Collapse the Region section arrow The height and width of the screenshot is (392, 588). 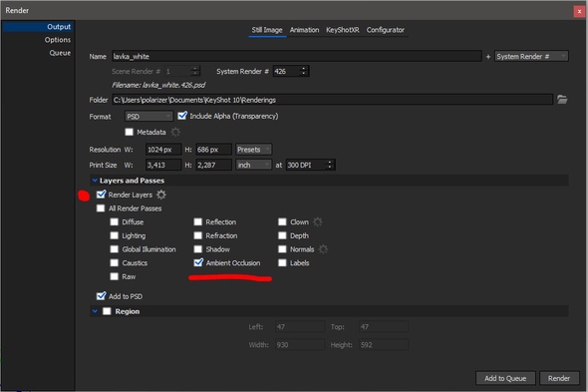coord(95,311)
